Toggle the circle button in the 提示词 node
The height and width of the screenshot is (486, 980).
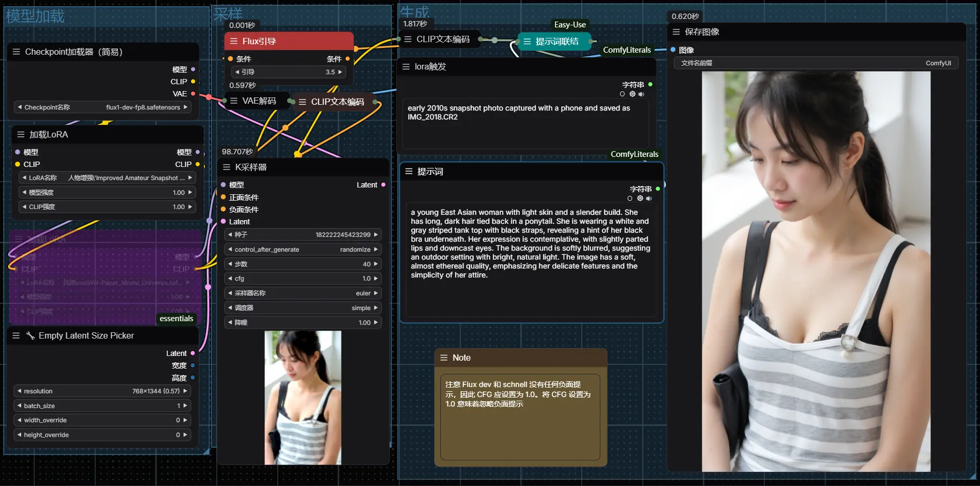(x=630, y=199)
